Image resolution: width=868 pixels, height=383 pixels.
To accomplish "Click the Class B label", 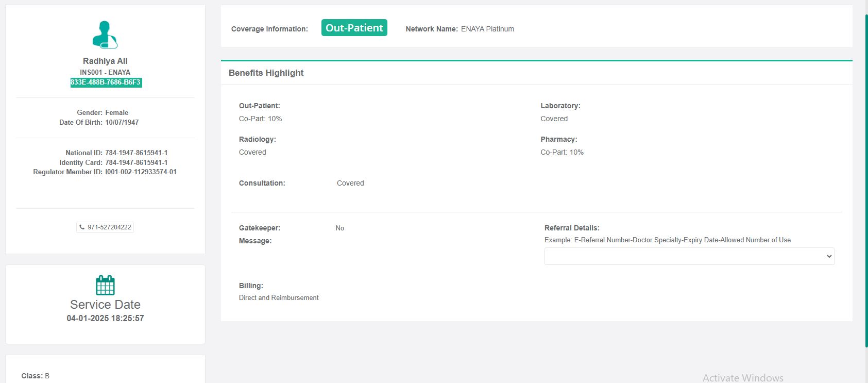I will [x=36, y=376].
